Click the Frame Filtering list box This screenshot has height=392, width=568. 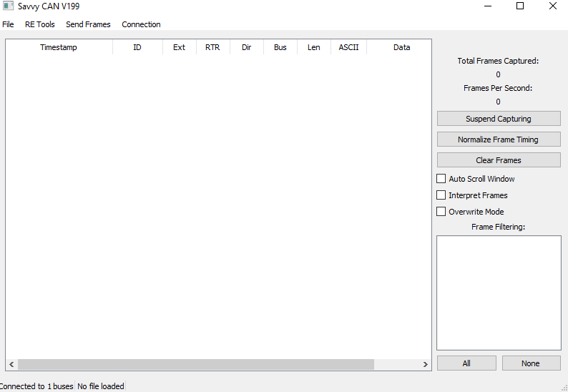pos(499,293)
